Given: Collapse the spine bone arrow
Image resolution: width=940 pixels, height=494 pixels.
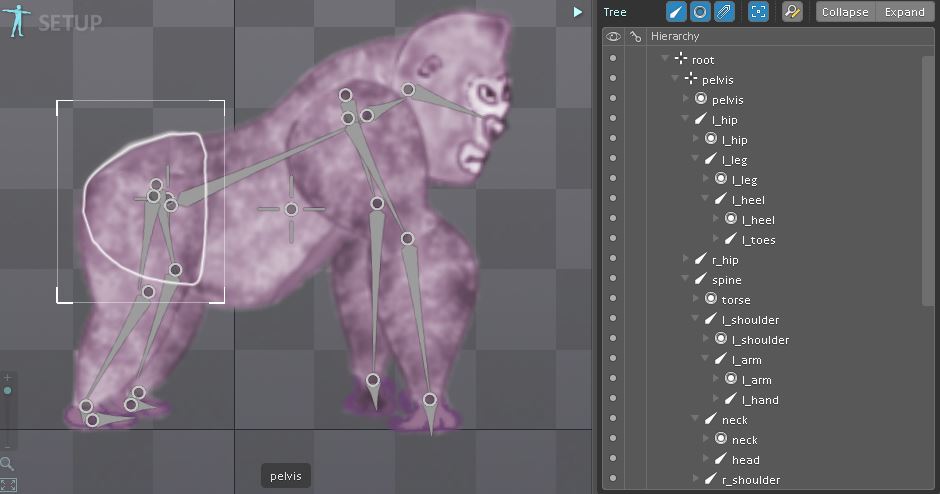Looking at the screenshot, I should click(x=685, y=279).
